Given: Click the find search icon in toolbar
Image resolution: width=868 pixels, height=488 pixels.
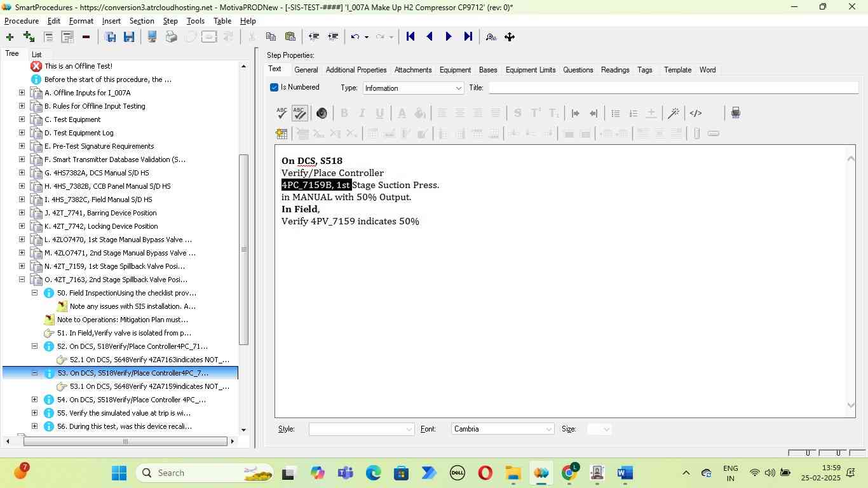Looking at the screenshot, I should pos(491,37).
